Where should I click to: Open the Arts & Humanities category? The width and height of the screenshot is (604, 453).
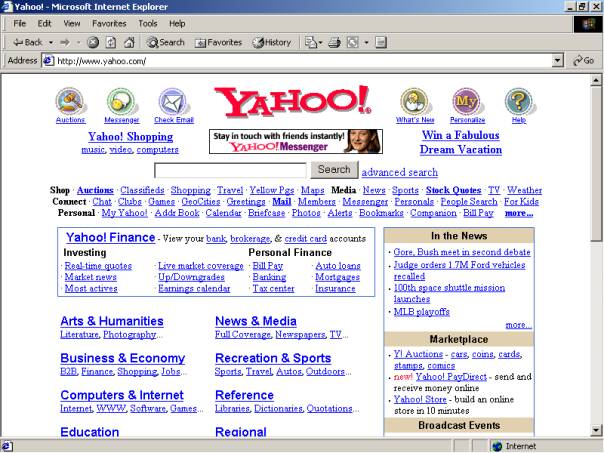click(x=111, y=321)
